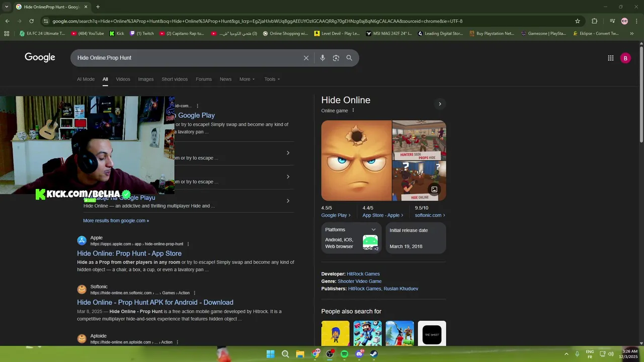
Task: Open the YouTube bookmark
Action: point(88,34)
